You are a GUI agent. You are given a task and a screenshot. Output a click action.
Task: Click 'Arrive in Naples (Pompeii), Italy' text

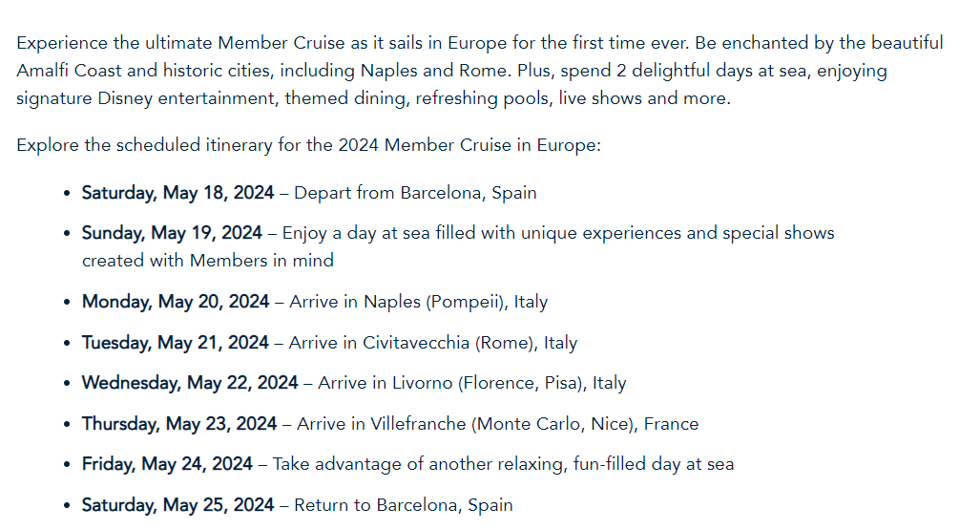[x=418, y=302]
